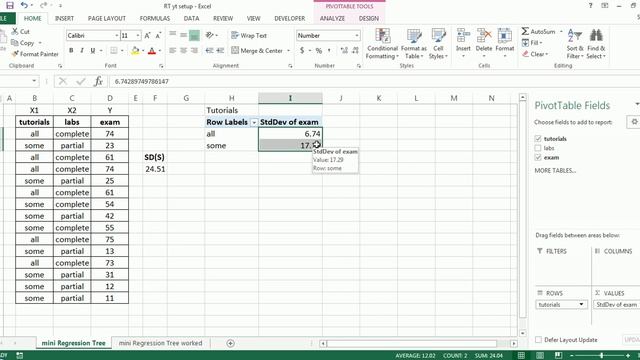Open Row Labels filter dropdown
This screenshot has width=640, height=360.
(254, 122)
